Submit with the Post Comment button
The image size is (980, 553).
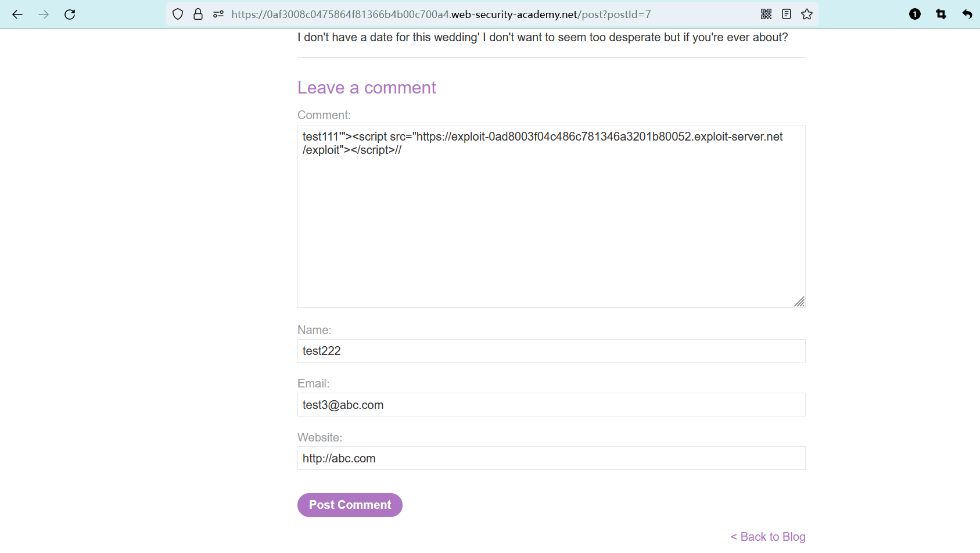350,505
